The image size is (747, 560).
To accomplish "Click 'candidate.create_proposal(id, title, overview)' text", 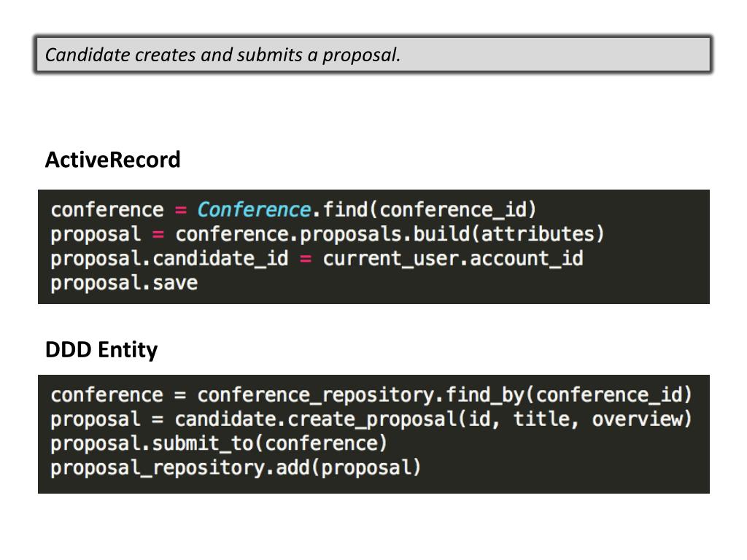I will coord(433,419).
